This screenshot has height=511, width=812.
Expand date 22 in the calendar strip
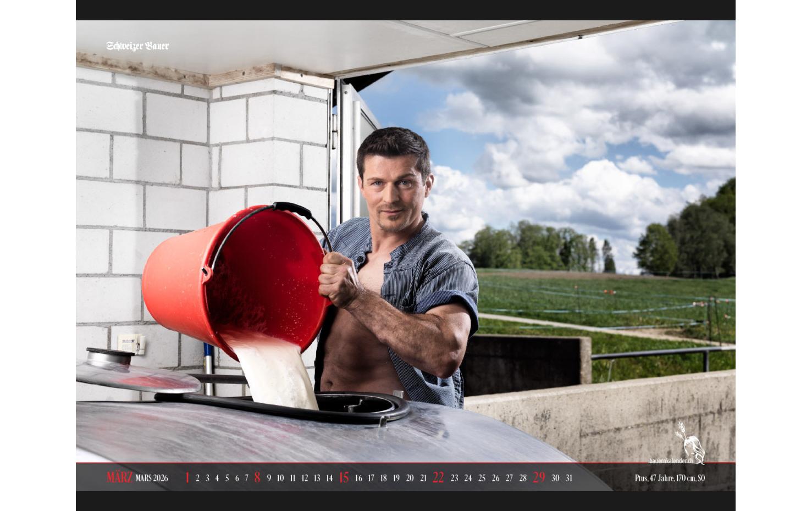tap(438, 477)
